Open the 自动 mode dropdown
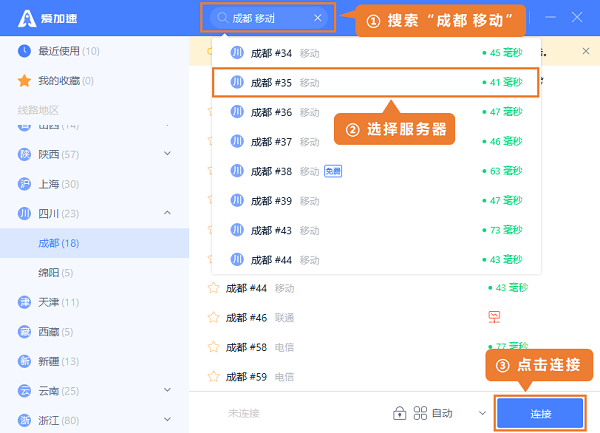 click(x=482, y=413)
